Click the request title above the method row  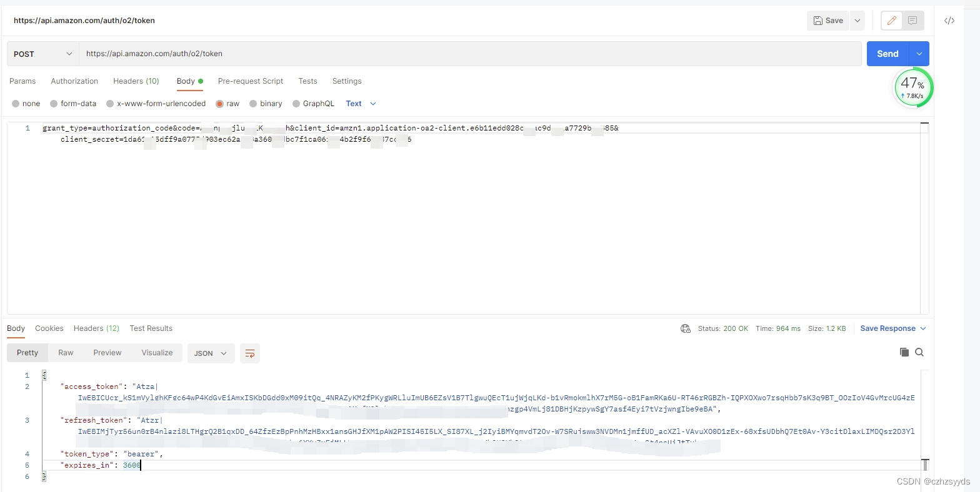[84, 21]
